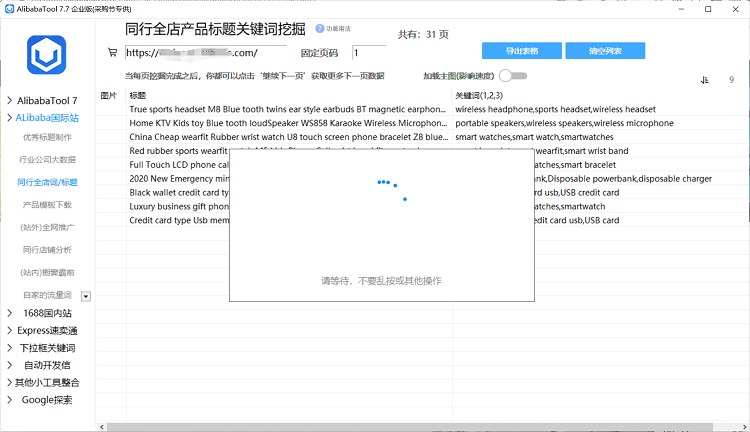Expand the Express速卖通 section

[x=10, y=330]
